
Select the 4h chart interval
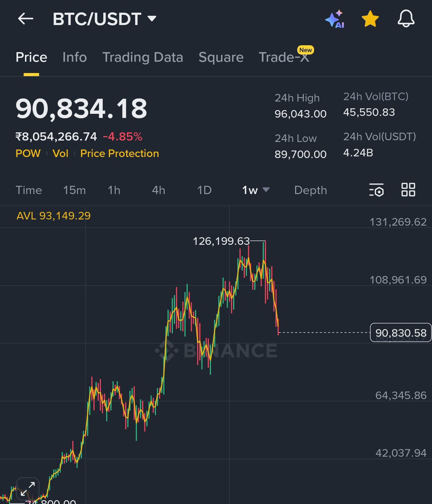coord(158,190)
